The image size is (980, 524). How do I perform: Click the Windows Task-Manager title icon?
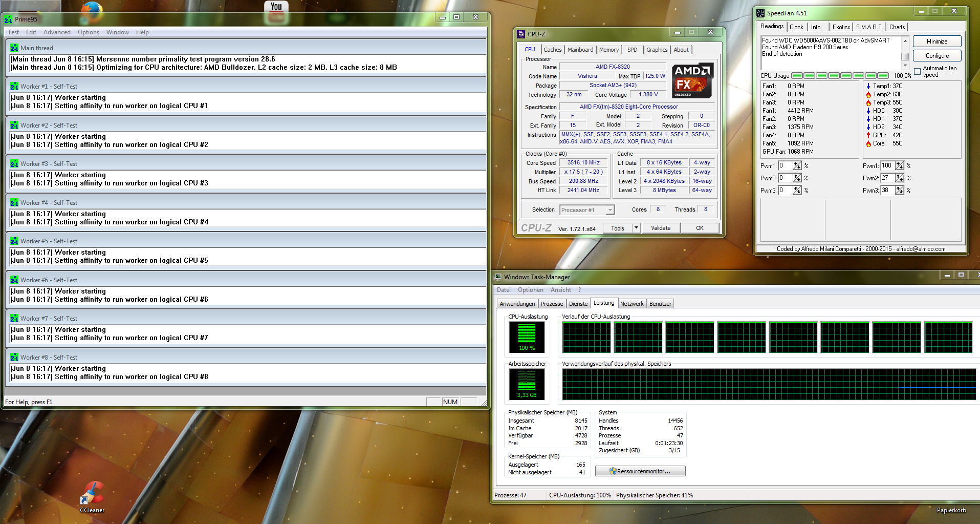[x=498, y=277]
